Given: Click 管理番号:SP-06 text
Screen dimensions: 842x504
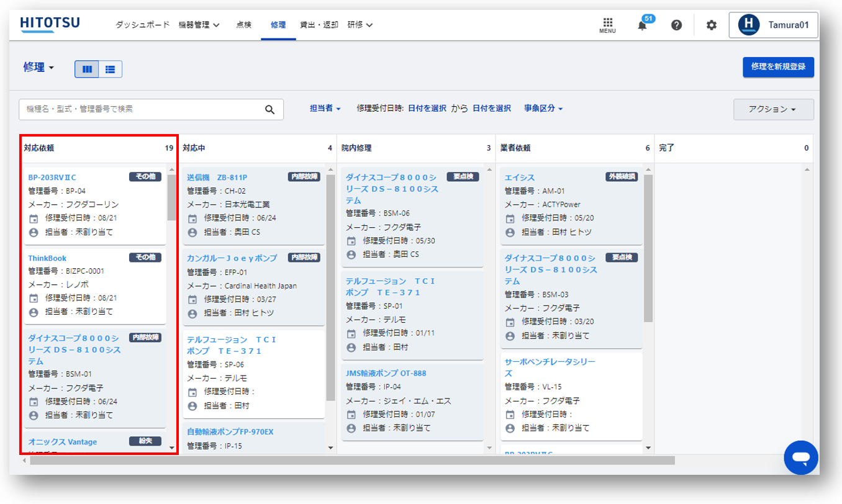Looking at the screenshot, I should point(215,364).
